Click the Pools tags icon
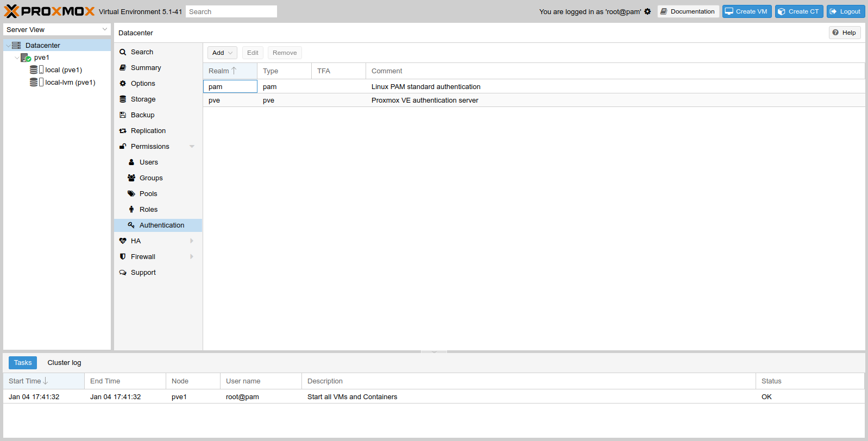The image size is (868, 441). coord(131,194)
